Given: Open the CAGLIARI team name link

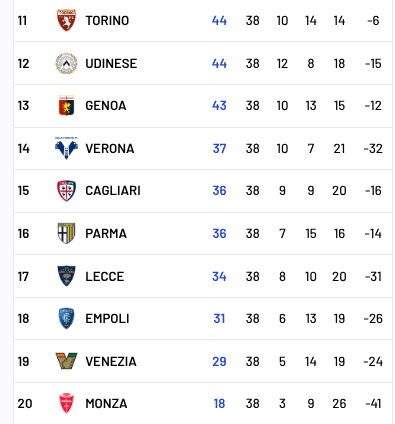Looking at the screenshot, I should click(113, 191).
